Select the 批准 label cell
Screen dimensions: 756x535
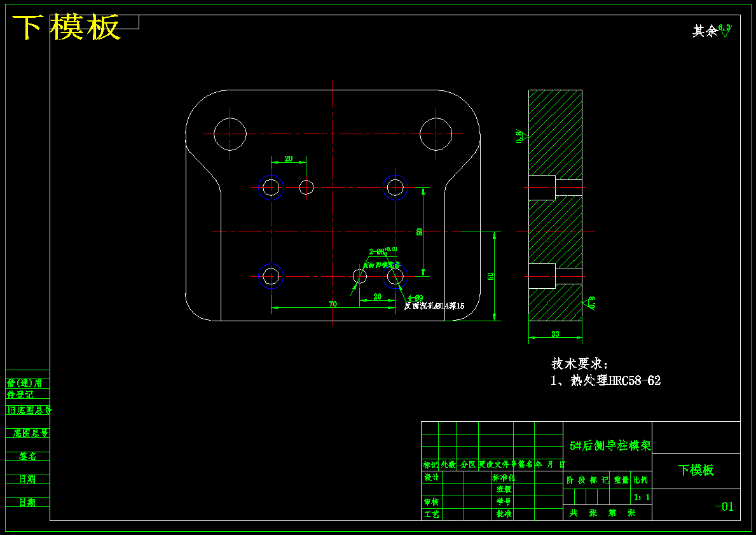[504, 514]
